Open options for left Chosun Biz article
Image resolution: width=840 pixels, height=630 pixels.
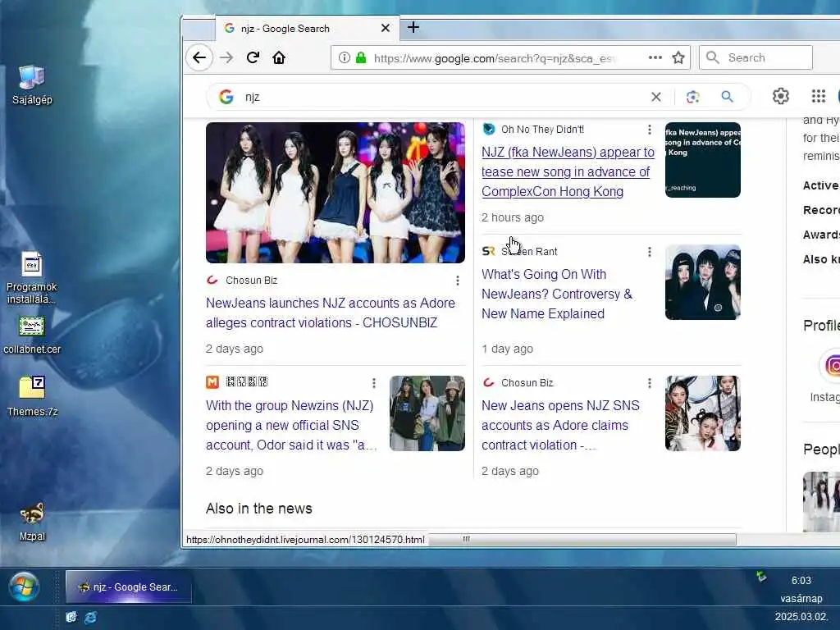[x=458, y=281]
